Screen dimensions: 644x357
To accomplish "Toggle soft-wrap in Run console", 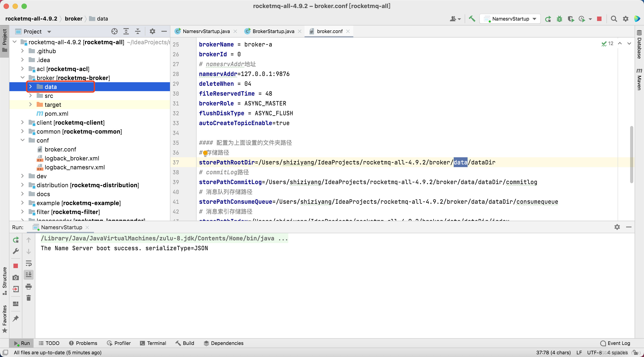I will [x=28, y=263].
